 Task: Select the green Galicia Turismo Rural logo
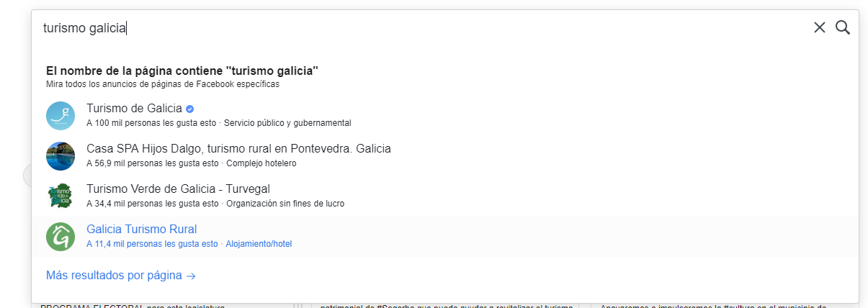tap(61, 237)
